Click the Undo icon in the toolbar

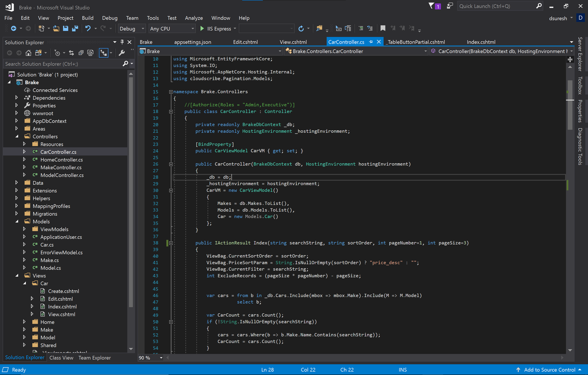click(x=88, y=29)
